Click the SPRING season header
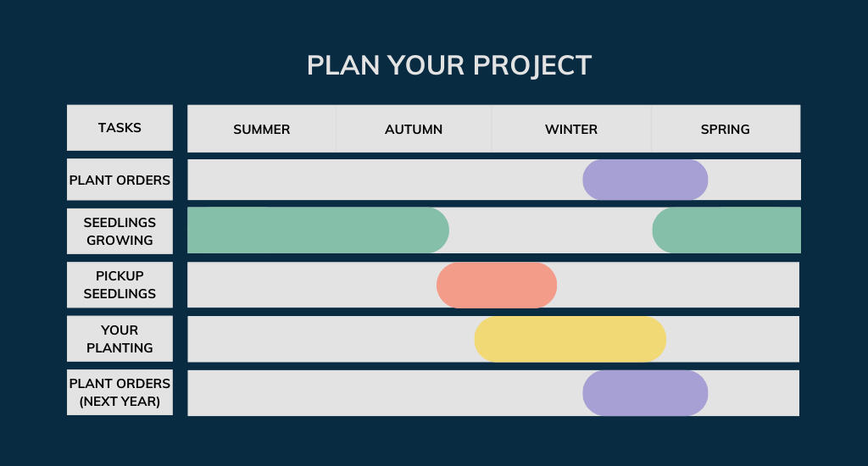 pyautogui.click(x=725, y=130)
